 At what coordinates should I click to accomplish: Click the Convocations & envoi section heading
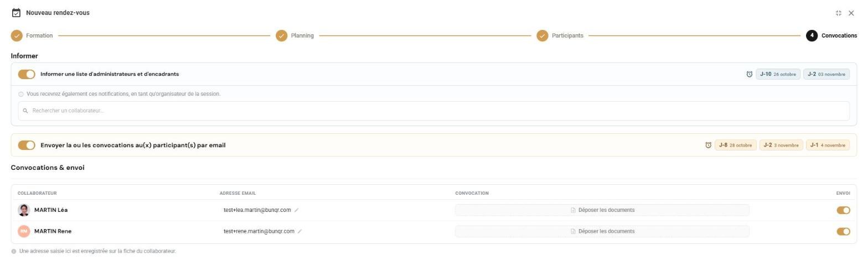[x=48, y=167]
